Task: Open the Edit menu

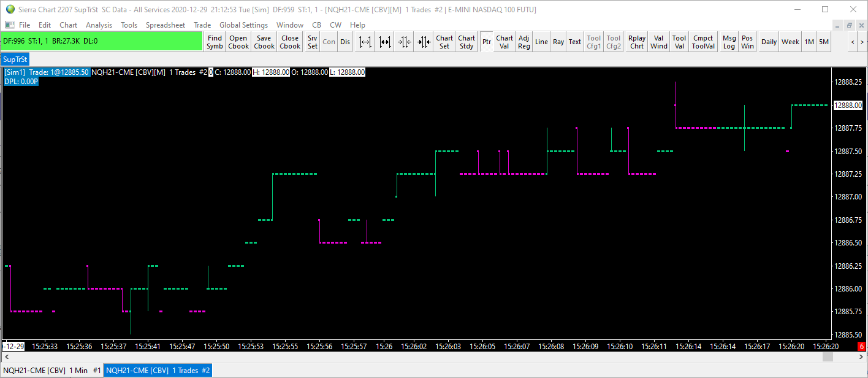Action: (45, 25)
